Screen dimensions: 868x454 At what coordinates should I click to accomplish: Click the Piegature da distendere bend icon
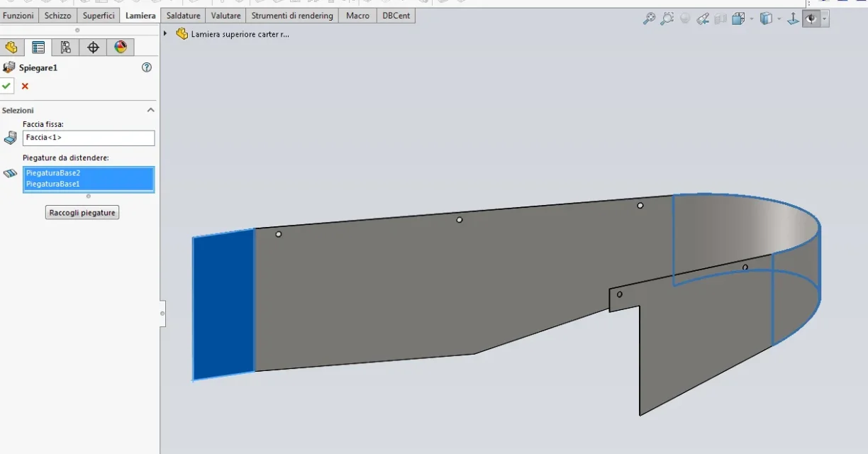click(10, 172)
